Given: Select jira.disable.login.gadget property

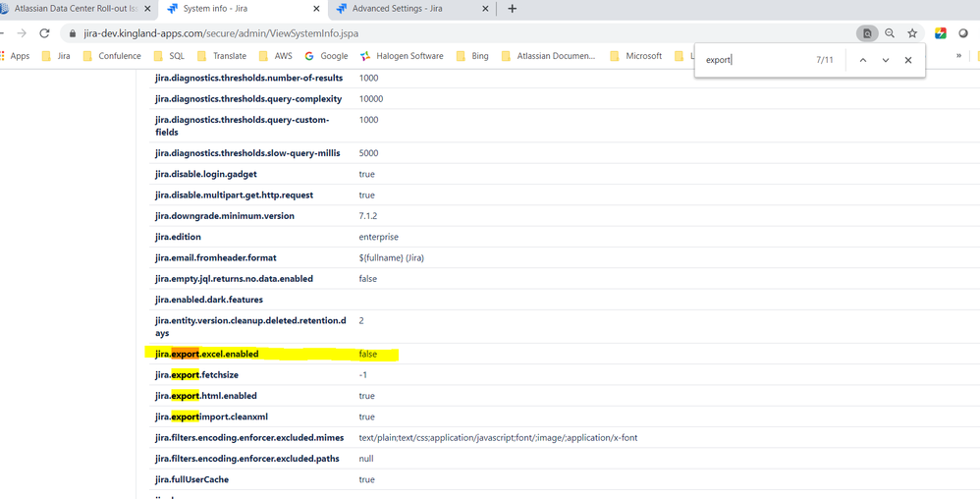Looking at the screenshot, I should [x=206, y=174].
